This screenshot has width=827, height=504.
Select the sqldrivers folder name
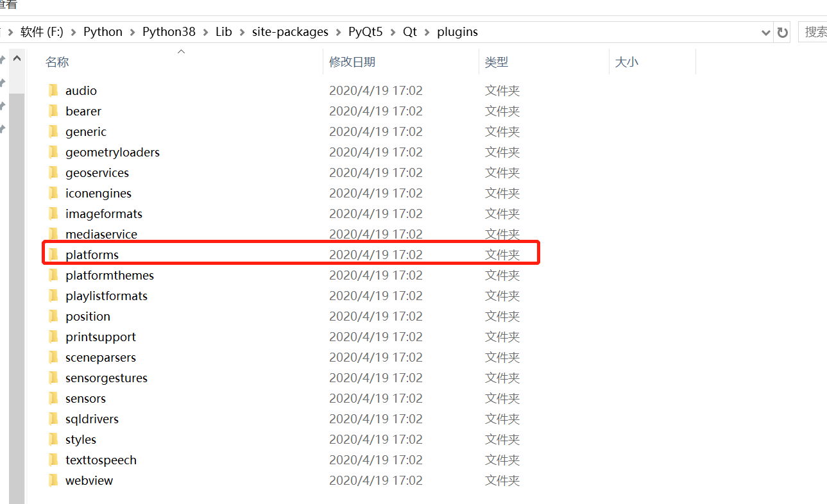pos(92,419)
